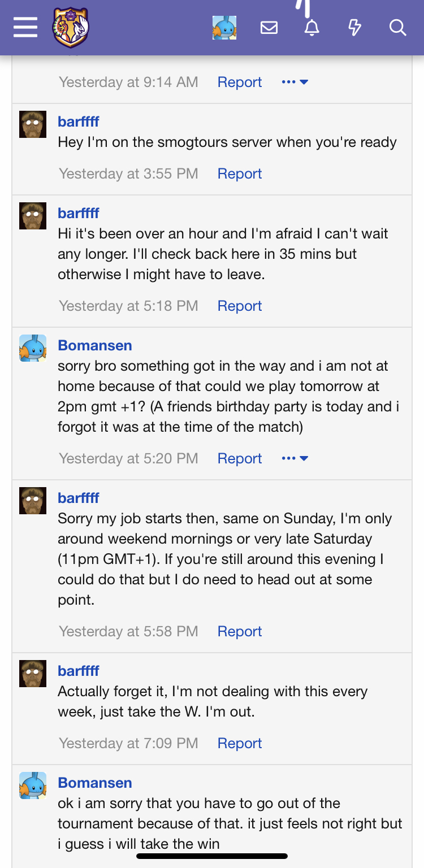Image resolution: width=424 pixels, height=868 pixels.
Task: Report the 7:09 PM message
Action: [x=240, y=743]
